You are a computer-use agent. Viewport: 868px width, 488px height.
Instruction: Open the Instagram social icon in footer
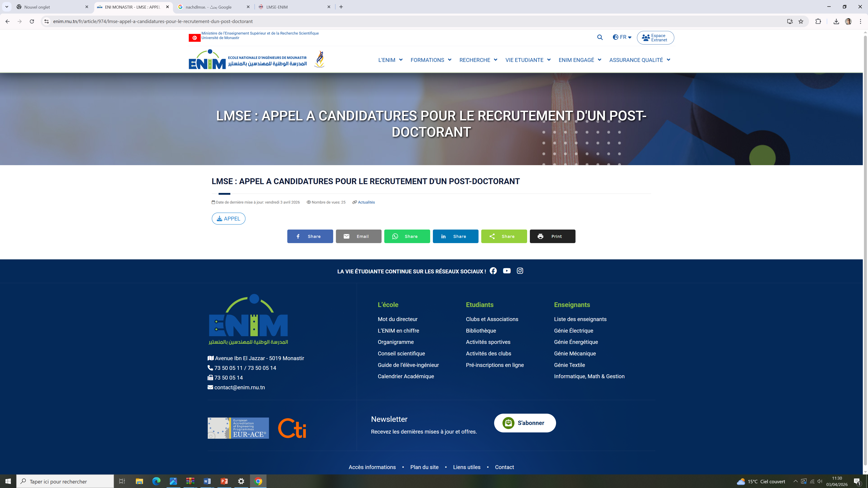tap(520, 271)
